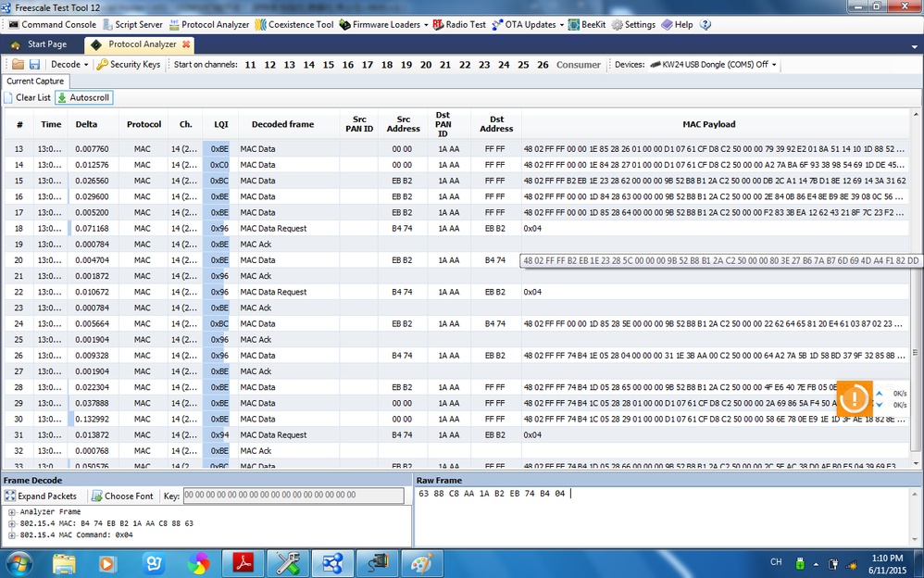The height and width of the screenshot is (578, 924).
Task: Select packet row number 18
Action: [456, 228]
